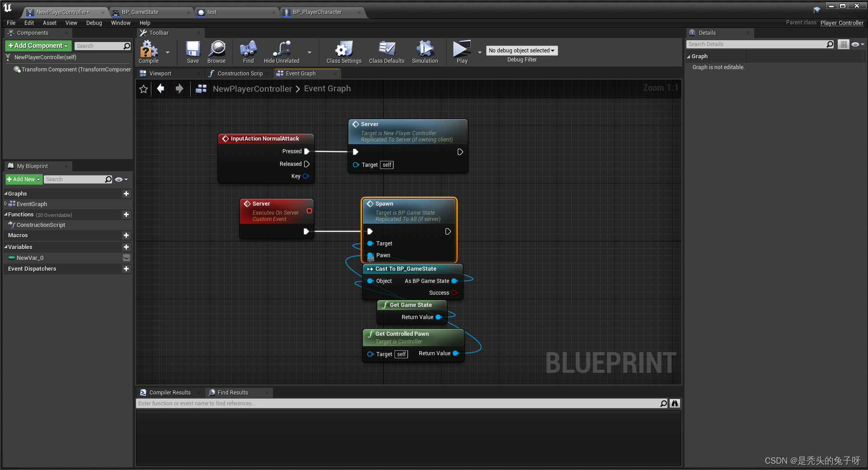This screenshot has width=868, height=470.
Task: Open Class Defaults
Action: click(x=386, y=51)
